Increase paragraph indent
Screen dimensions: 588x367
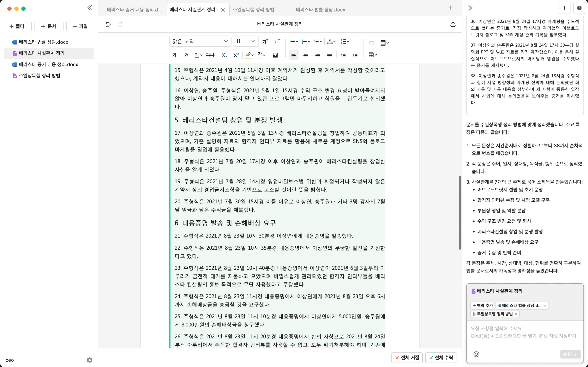pyautogui.click(x=355, y=55)
